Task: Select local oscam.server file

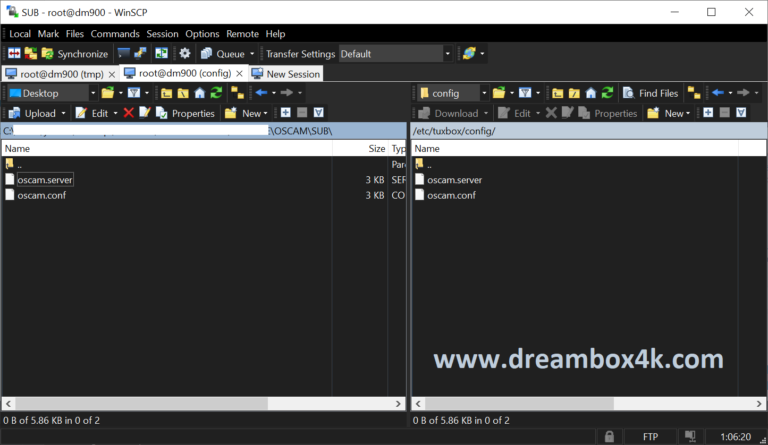Action: pyautogui.click(x=45, y=180)
